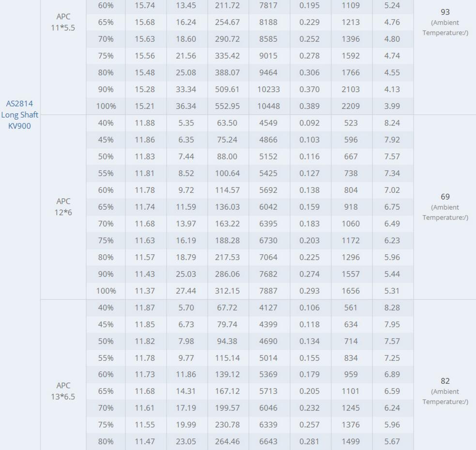Screen dimensions: 476x450
Task: Click the power value 552.95 cell
Action: pyautogui.click(x=227, y=106)
